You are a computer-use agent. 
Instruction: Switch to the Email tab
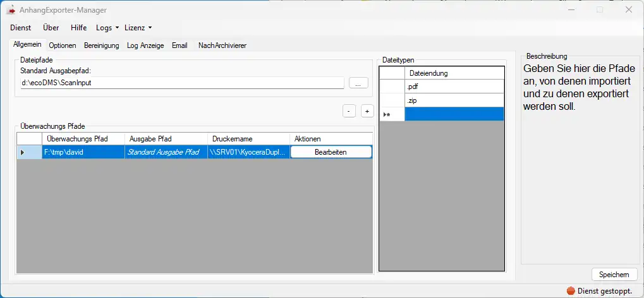[179, 45]
